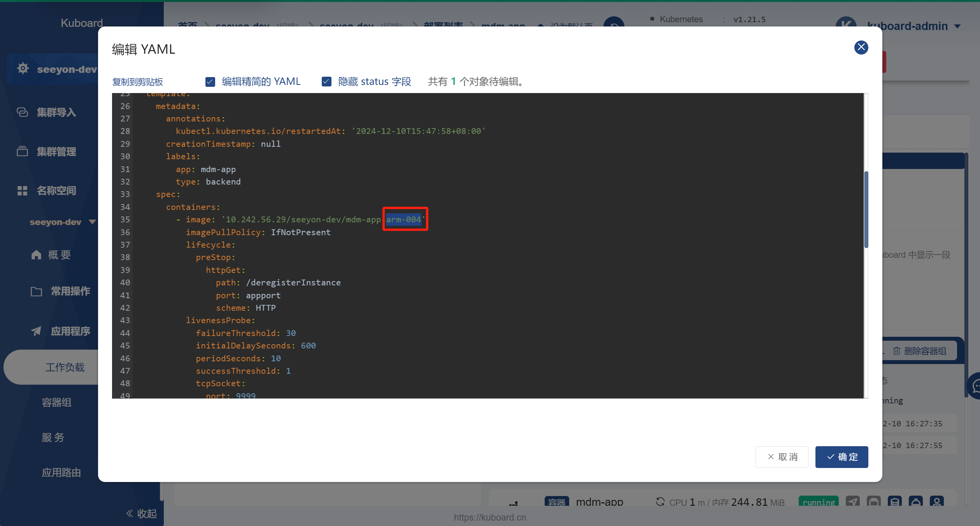
Task: Click the 集群管理 icon in sidebar
Action: coord(23,151)
